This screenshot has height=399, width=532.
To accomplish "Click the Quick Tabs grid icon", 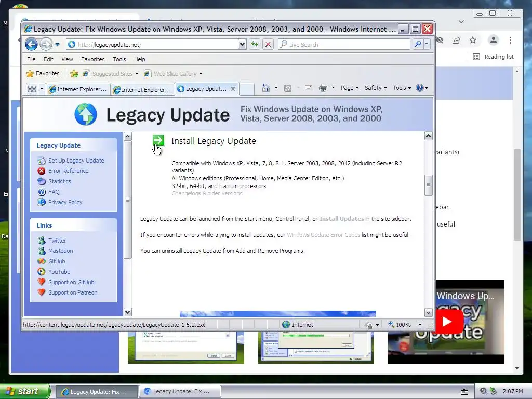I will click(x=32, y=89).
